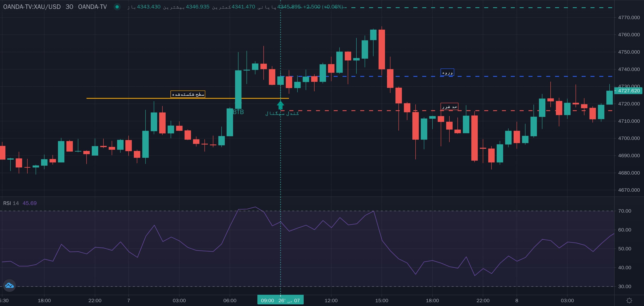Click the RSI value 45.69

pos(30,203)
